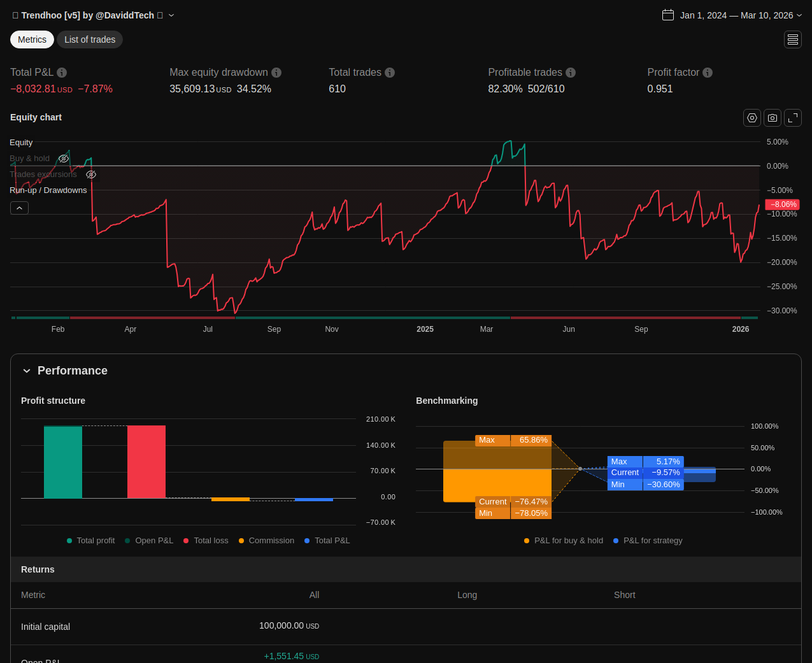The height and width of the screenshot is (663, 812).
Task: Take a chart snapshot with camera icon
Action: 772,118
